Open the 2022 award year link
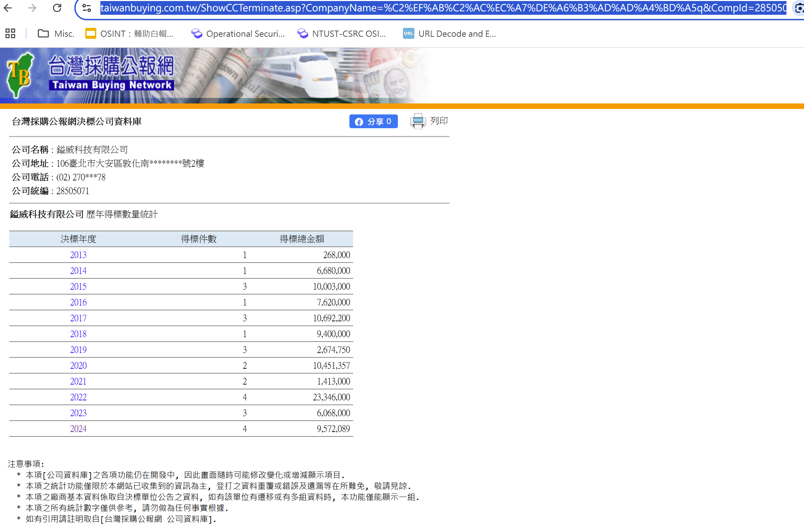804x532 pixels. click(78, 397)
